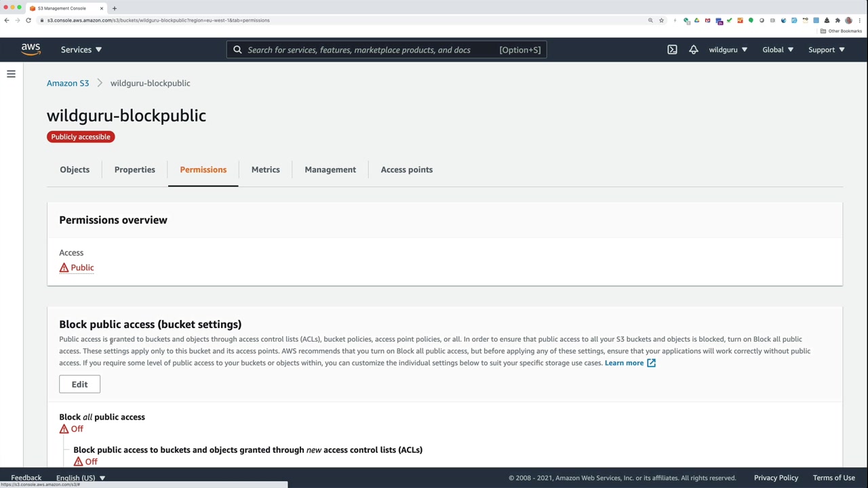
Task: Open the Privacy Policy link
Action: pyautogui.click(x=776, y=478)
